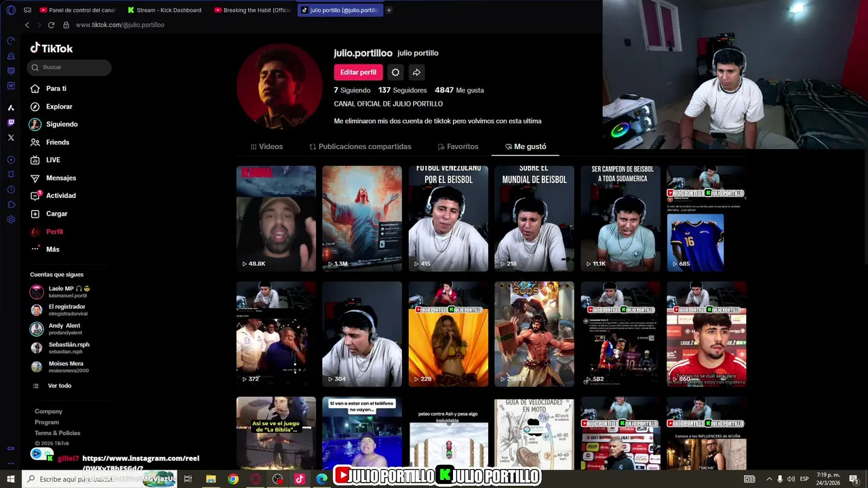Open a new browser tab
This screenshot has width=868, height=488.
pos(389,10)
